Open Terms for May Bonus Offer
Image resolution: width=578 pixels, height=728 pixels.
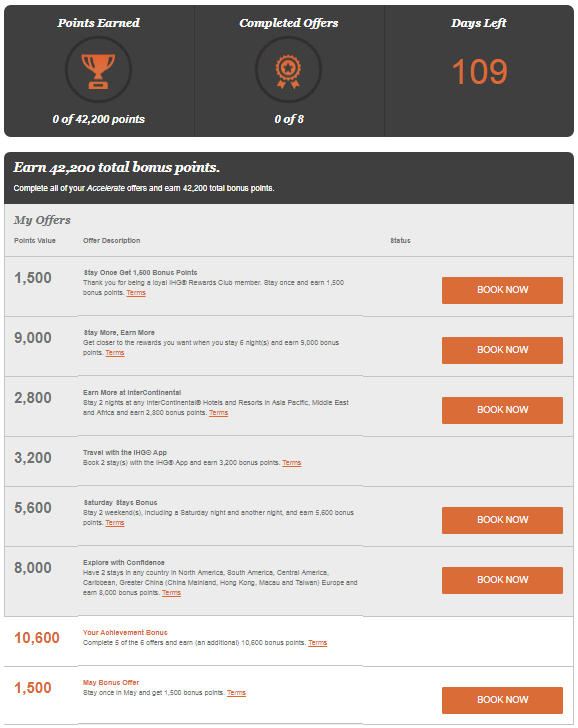point(236,693)
